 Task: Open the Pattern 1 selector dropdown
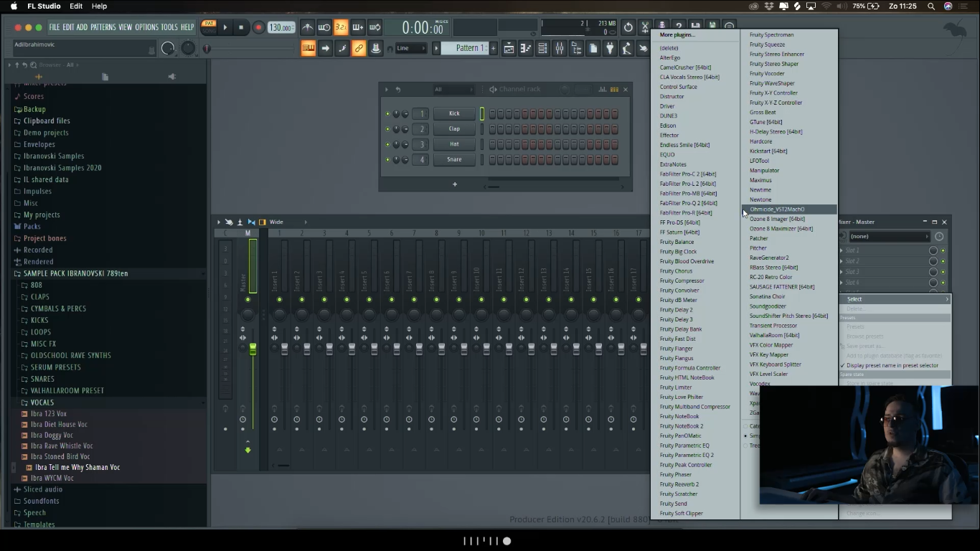tap(464, 48)
